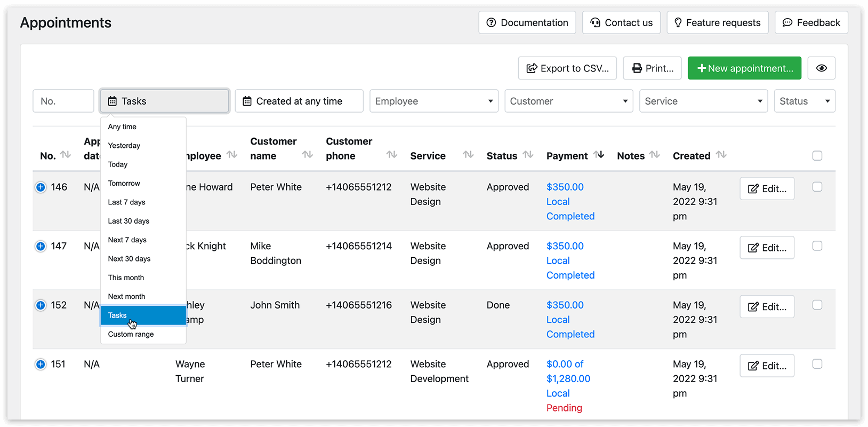This screenshot has height=427, width=868.
Task: Select highlighted Tasks option in list
Action: coord(143,315)
